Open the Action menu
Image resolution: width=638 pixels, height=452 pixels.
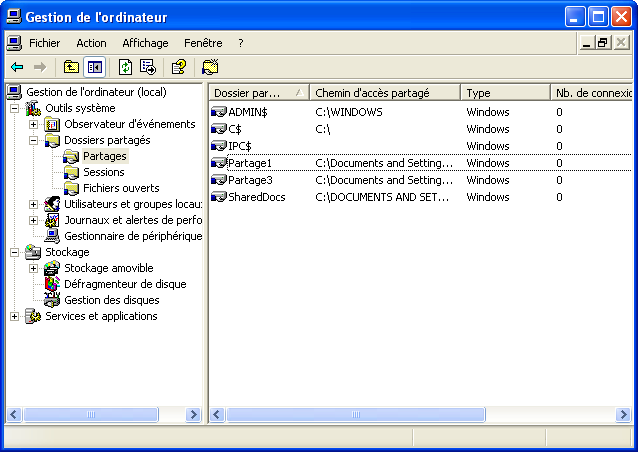[x=91, y=43]
